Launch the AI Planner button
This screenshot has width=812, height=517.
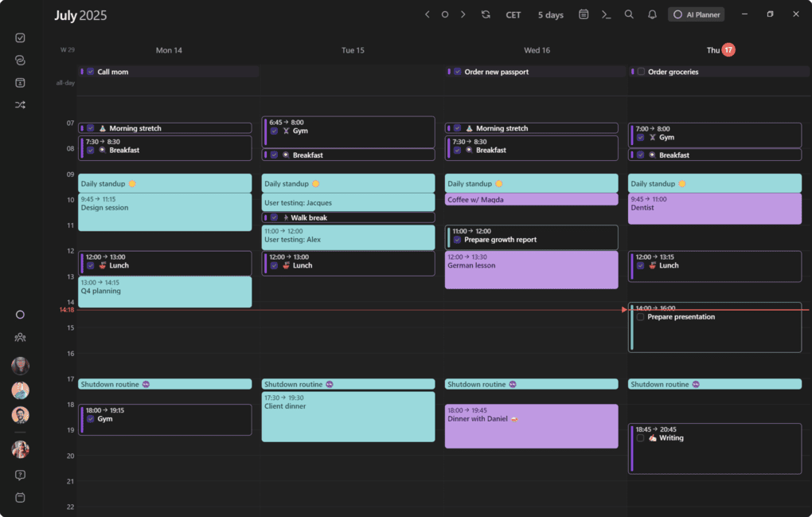[696, 14]
